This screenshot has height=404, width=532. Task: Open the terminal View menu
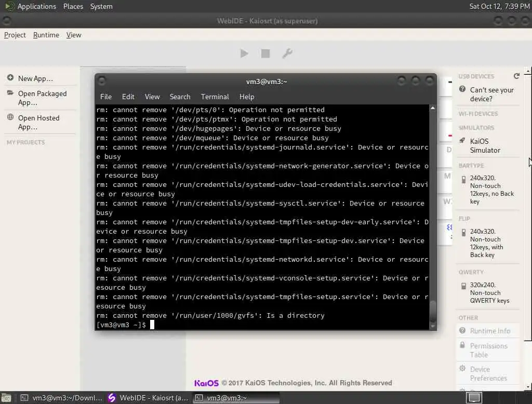(x=152, y=97)
